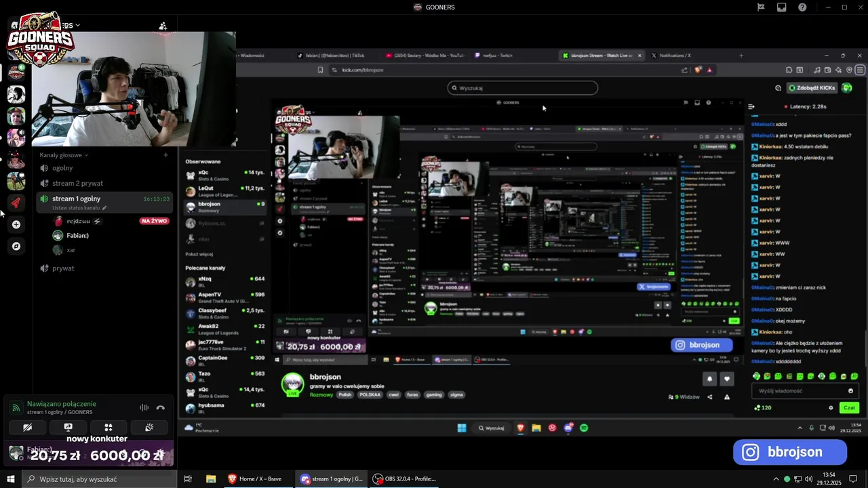Switch to the Baciary YouTube browser tab
The image size is (868, 488).
(425, 56)
